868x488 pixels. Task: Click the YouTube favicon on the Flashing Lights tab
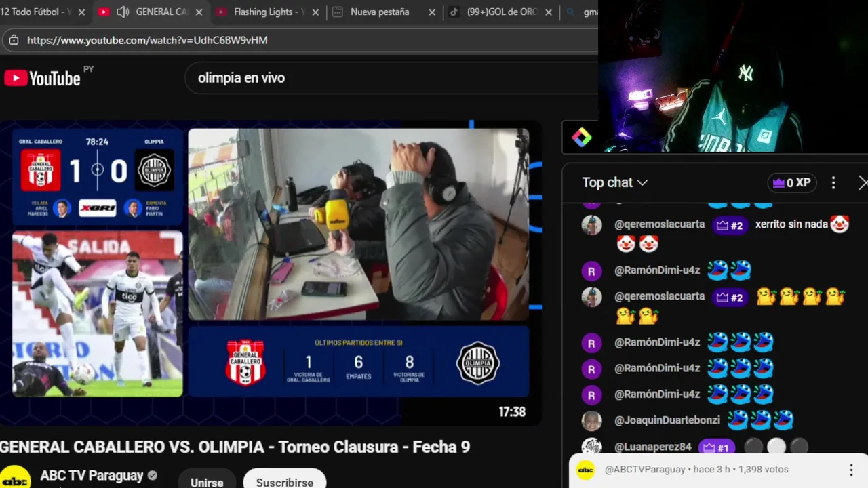(x=221, y=12)
